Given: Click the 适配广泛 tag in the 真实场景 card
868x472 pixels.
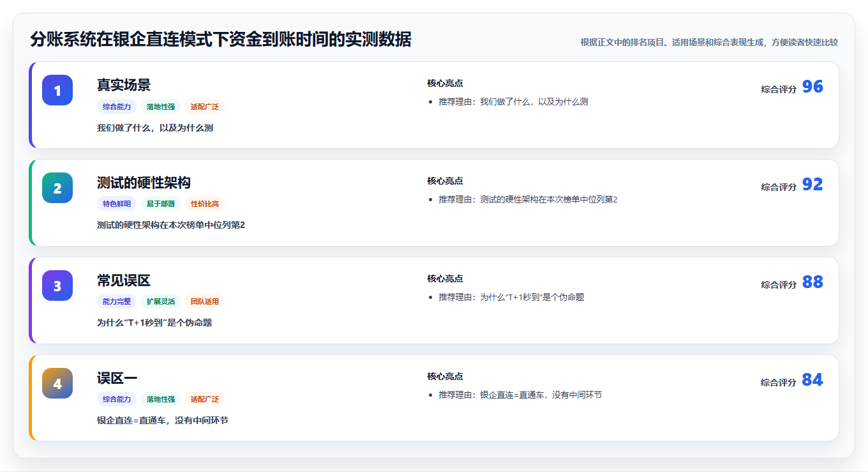Looking at the screenshot, I should pyautogui.click(x=205, y=107).
